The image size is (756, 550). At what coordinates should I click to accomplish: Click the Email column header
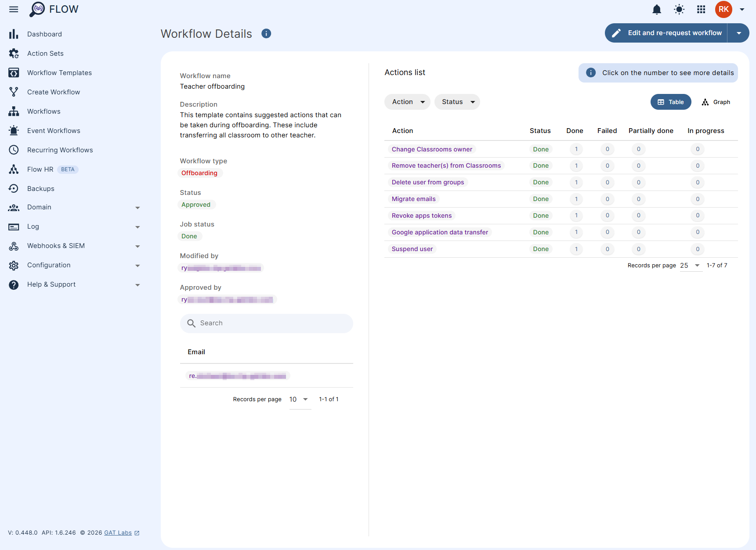point(196,352)
